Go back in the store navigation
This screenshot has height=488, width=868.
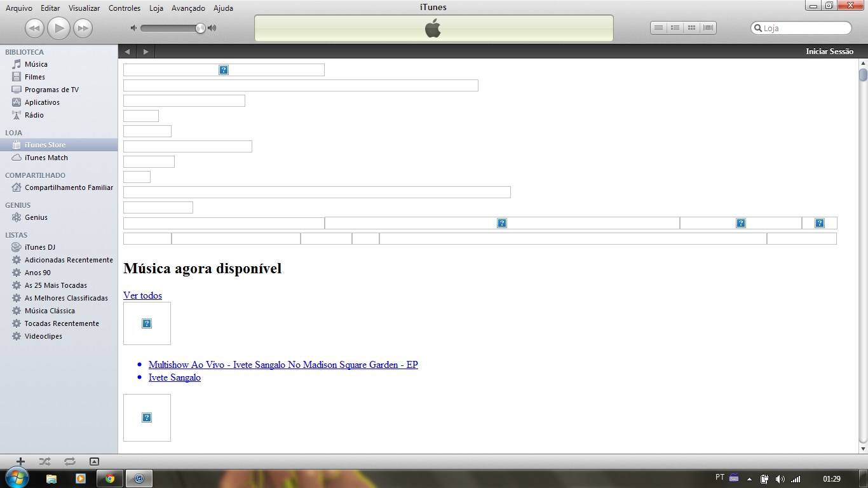(x=127, y=51)
